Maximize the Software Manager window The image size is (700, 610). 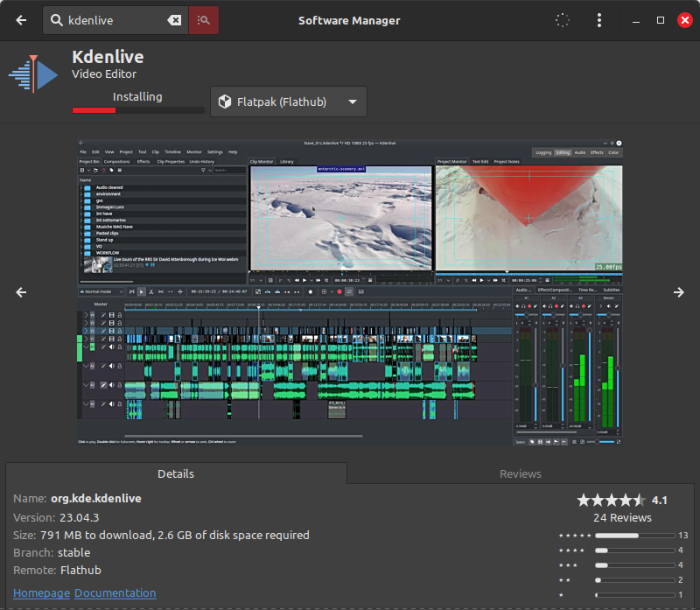(x=661, y=20)
